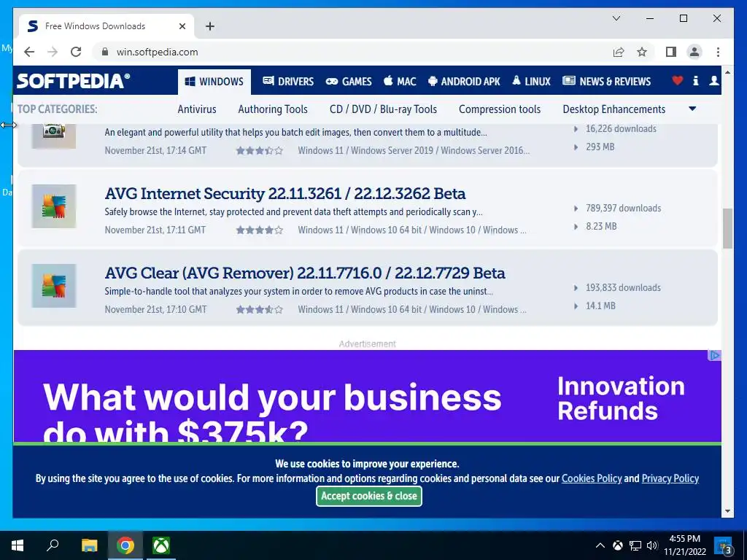Screen dimensions: 747x560
Task: Click the Softpedia user account icon
Action: coord(713,81)
